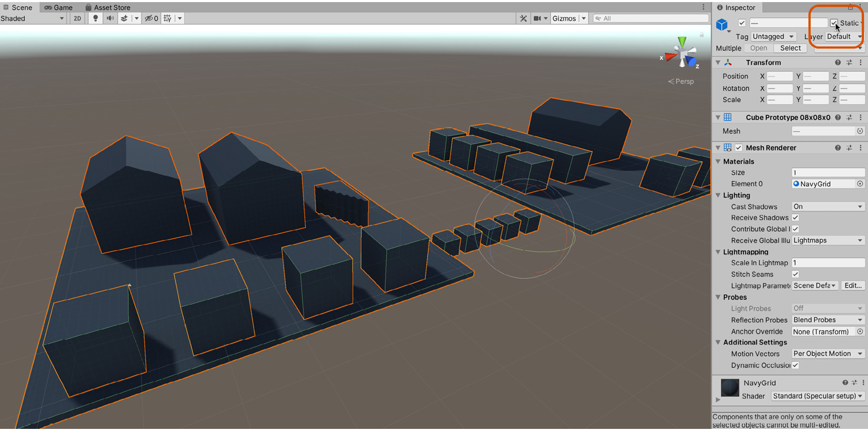Toggle 2D view mode in Scene toolbar
The height and width of the screenshot is (431, 868).
coord(77,18)
